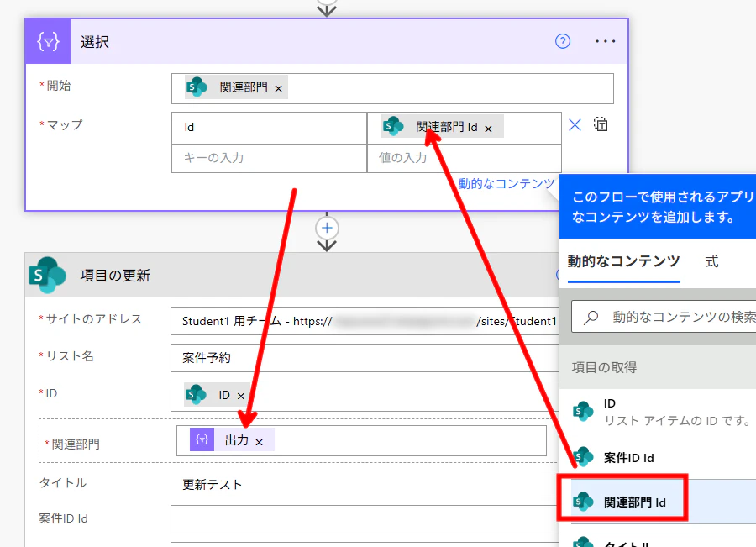Click the サイトのアドレス field
The height and width of the screenshot is (547, 756).
[x=365, y=321]
